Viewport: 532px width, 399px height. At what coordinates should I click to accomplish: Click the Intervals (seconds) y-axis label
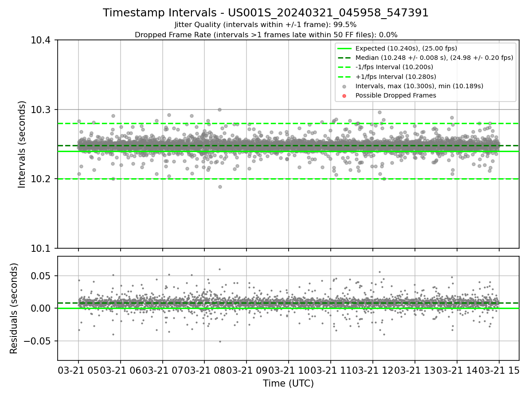click(22, 144)
